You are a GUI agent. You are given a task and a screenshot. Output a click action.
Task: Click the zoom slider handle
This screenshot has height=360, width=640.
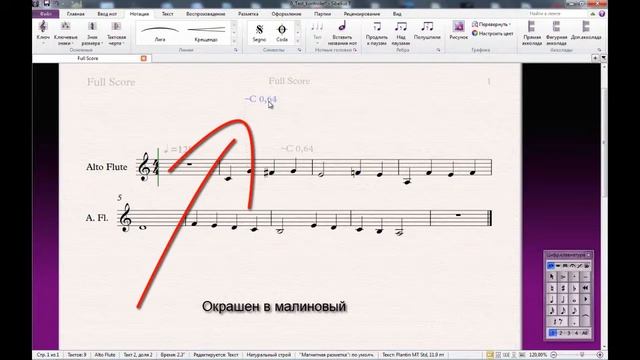(x=582, y=355)
